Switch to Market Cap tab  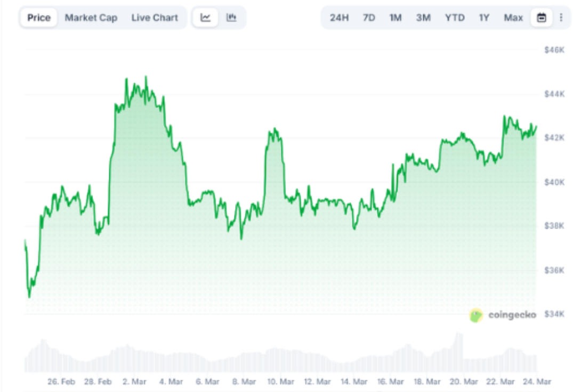coord(91,18)
